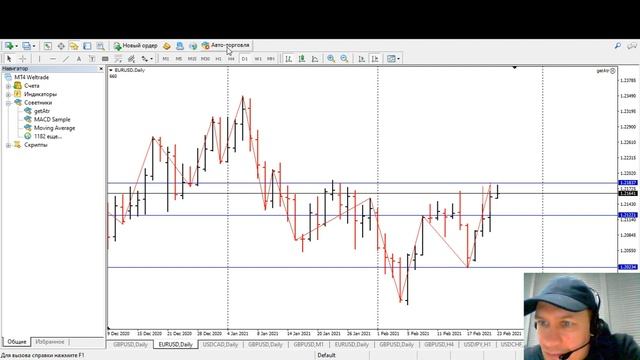Toggle chart auto scroll
640x360 pixels.
(361, 59)
